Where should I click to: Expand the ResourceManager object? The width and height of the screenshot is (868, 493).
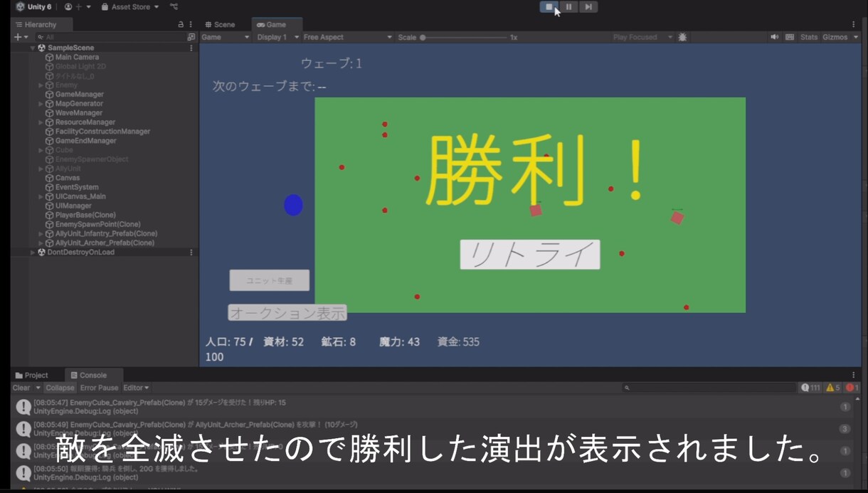pyautogui.click(x=41, y=122)
